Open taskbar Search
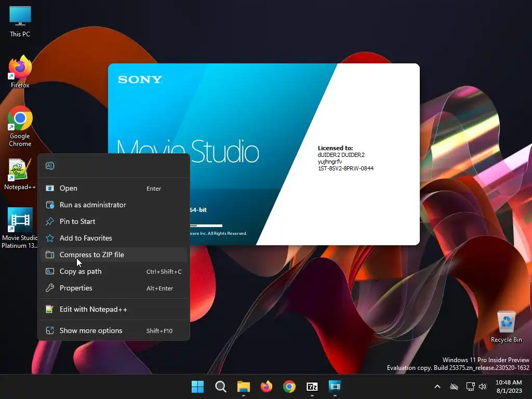Screen dimensions: 532x399 220,387
